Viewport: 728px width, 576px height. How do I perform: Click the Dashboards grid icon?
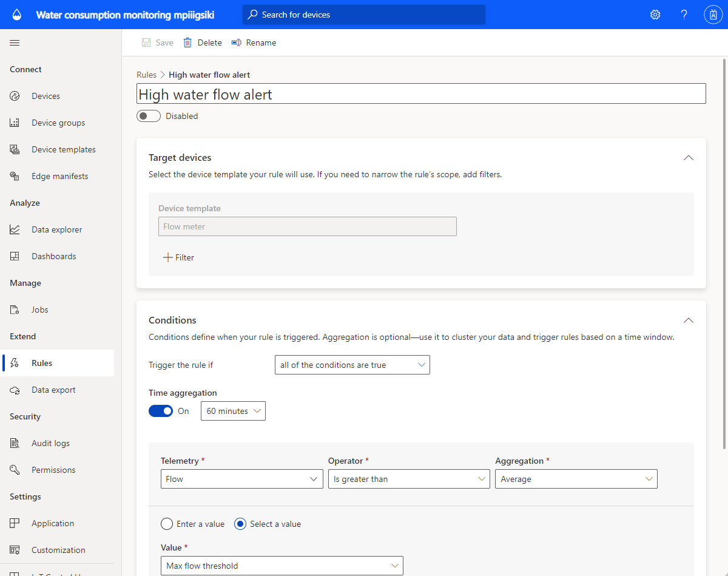pyautogui.click(x=15, y=256)
